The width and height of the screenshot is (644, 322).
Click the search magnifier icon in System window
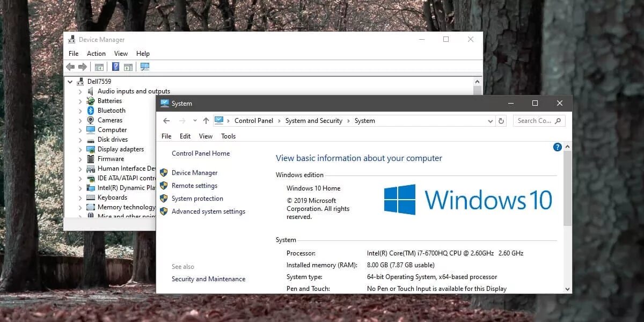coord(558,121)
